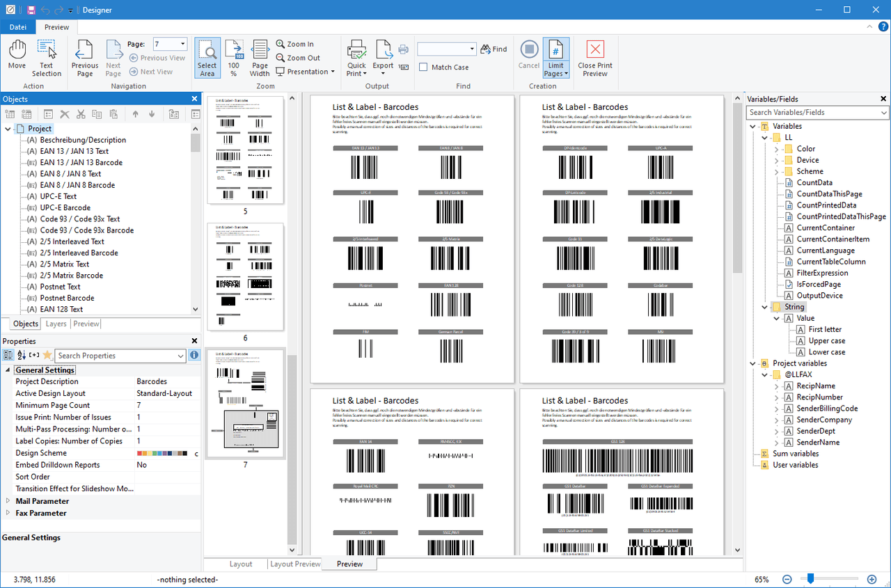Click the Find button
This screenshot has width=891, height=588.
pyautogui.click(x=494, y=49)
